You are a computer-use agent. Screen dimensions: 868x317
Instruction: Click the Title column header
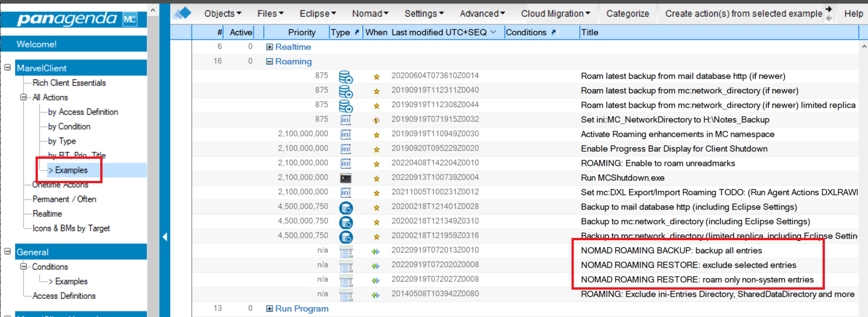click(590, 33)
